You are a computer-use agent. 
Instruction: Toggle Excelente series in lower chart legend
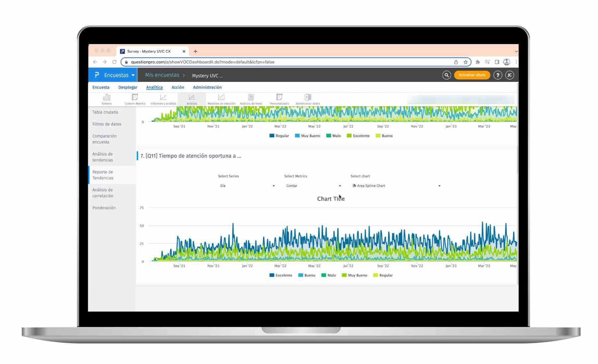click(x=281, y=275)
